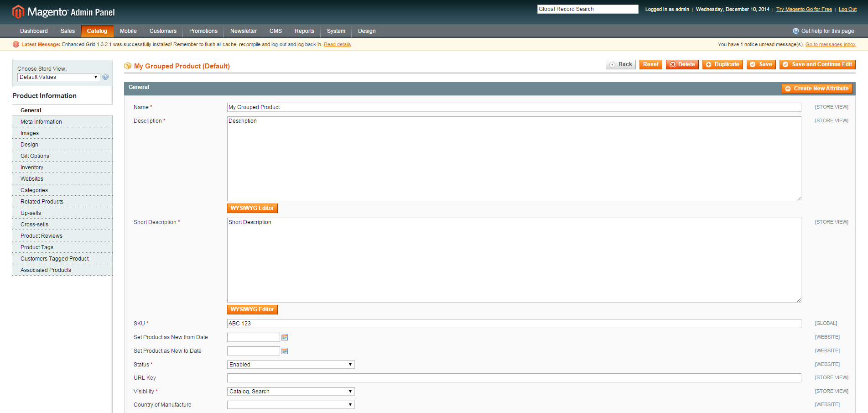
Task: Click Create New Attribute button
Action: click(817, 89)
